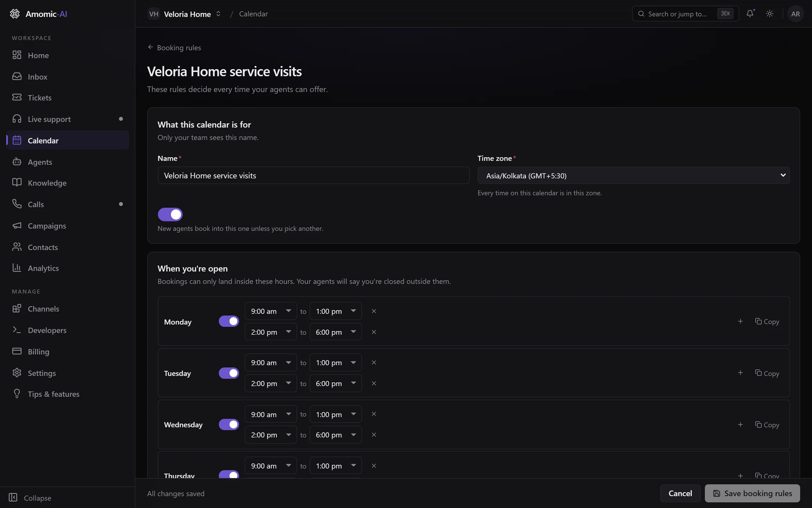The width and height of the screenshot is (812, 508).
Task: Click the back arrow beside Booking rules
Action: pyautogui.click(x=150, y=47)
